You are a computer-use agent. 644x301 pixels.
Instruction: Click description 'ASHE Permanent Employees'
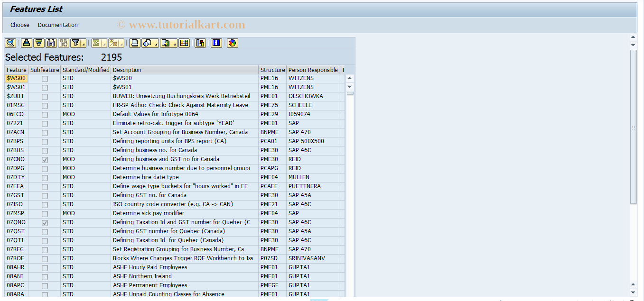click(x=150, y=285)
